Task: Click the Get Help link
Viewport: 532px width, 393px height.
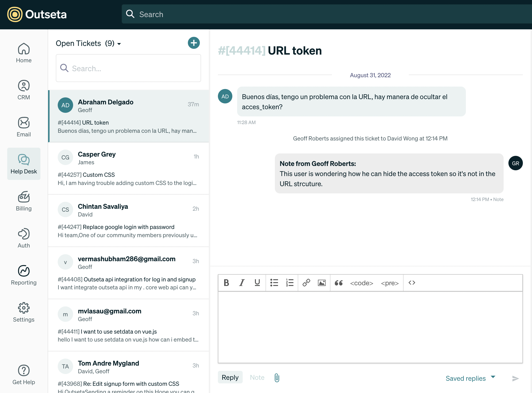Action: point(24,375)
